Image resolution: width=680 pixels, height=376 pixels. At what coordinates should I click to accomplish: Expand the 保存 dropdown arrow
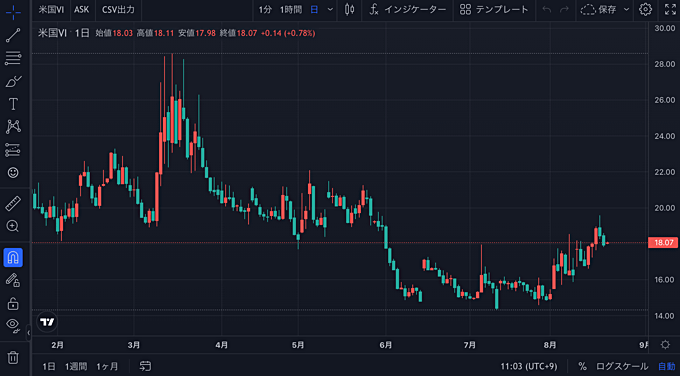pyautogui.click(x=626, y=10)
